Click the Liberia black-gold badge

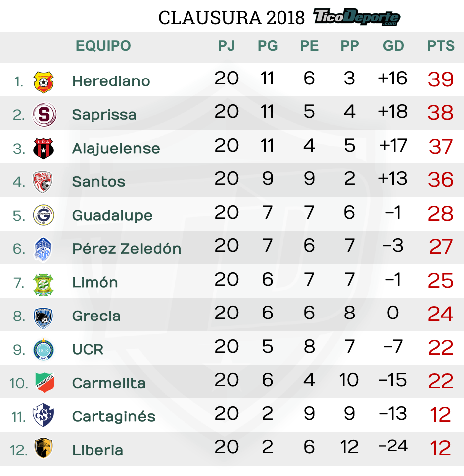click(x=43, y=448)
